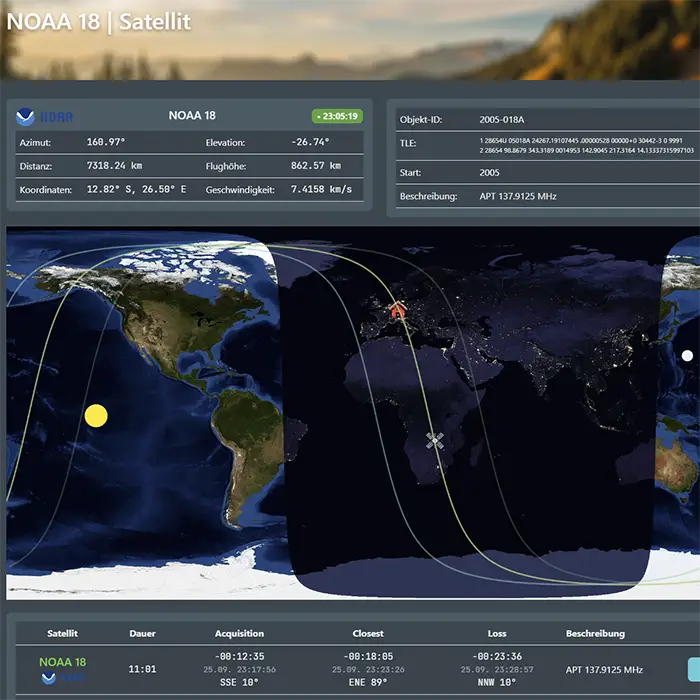Click the TLE data lines

[587, 146]
